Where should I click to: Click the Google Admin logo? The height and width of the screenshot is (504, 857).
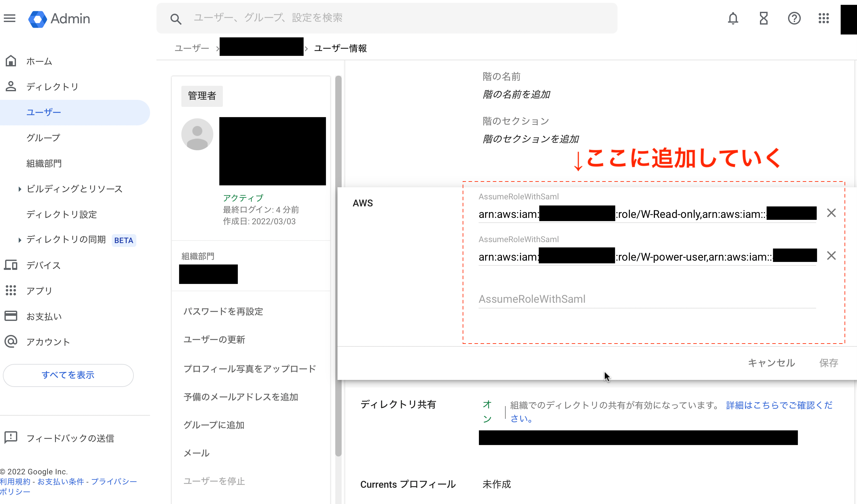pos(59,19)
